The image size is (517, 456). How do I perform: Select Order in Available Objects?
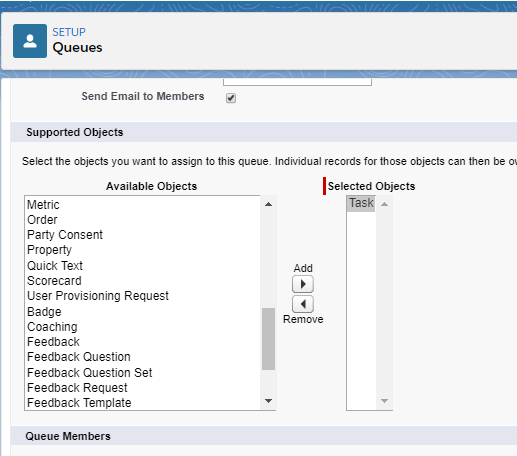point(42,220)
